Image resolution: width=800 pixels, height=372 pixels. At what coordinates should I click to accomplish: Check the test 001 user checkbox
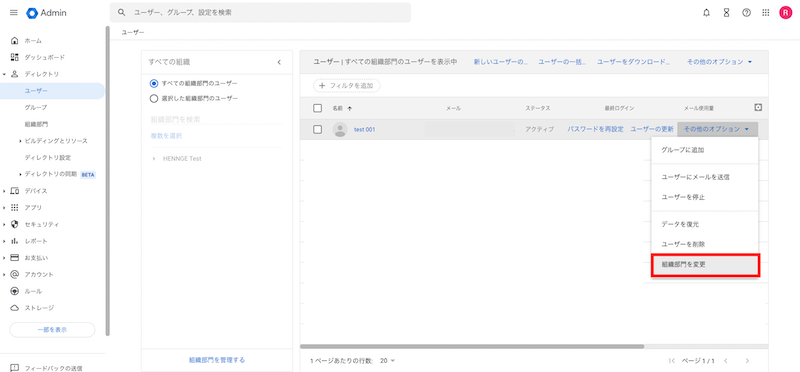(x=317, y=130)
